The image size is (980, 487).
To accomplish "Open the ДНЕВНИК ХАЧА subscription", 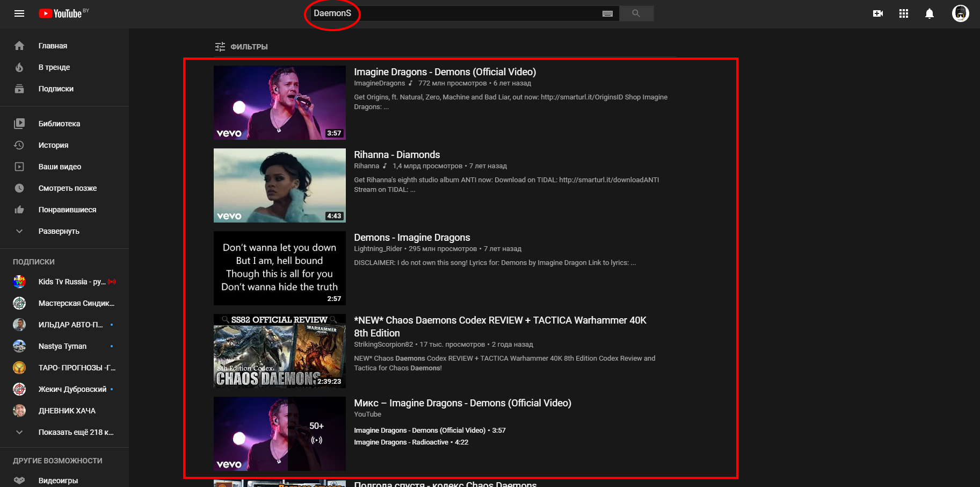I will pos(64,411).
